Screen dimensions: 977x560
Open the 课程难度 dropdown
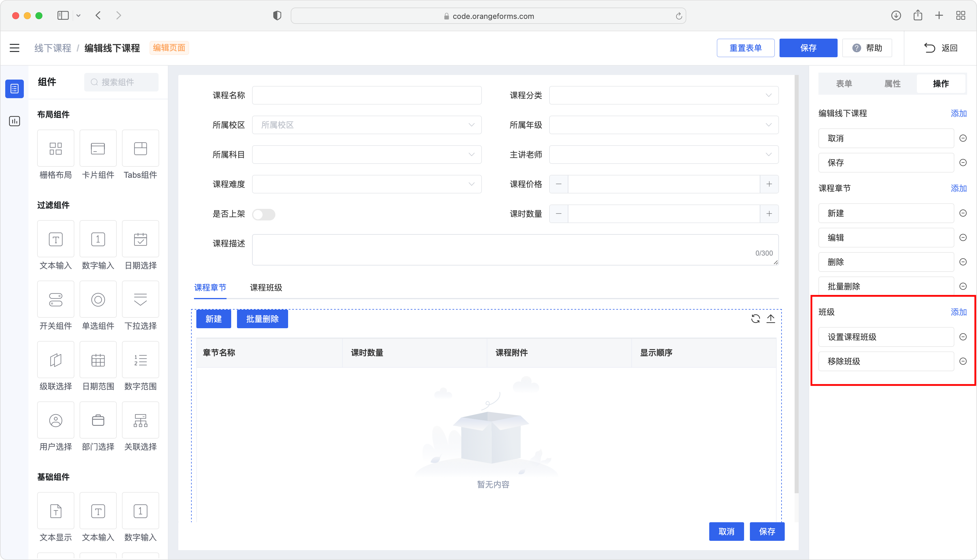367,184
